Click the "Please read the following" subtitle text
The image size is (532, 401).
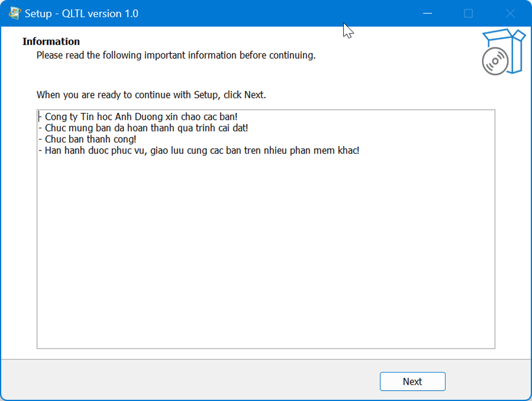point(176,56)
